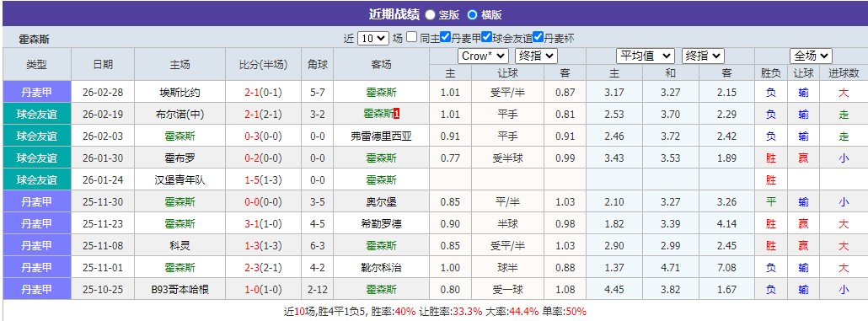Open the 奥尔堡 team link

click(x=382, y=202)
